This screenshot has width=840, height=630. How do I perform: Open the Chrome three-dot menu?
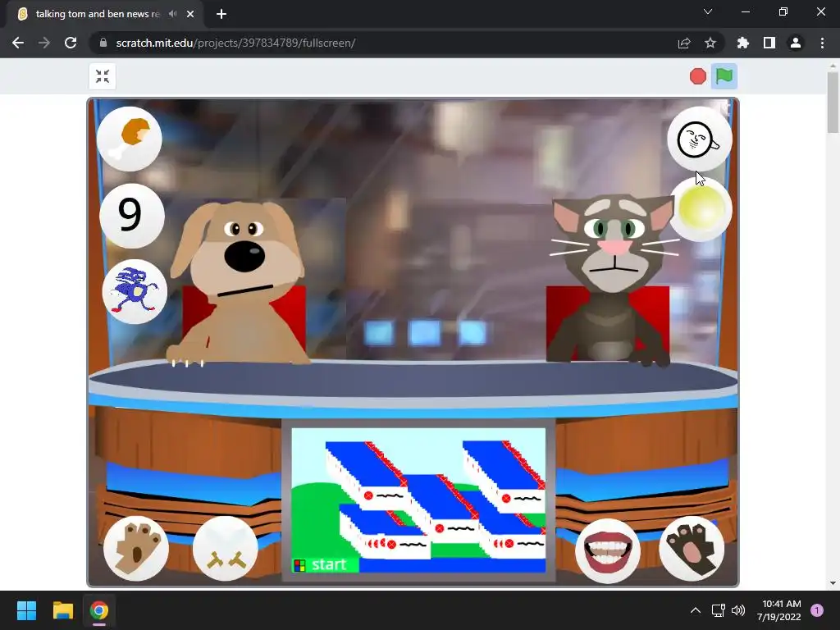tap(822, 43)
